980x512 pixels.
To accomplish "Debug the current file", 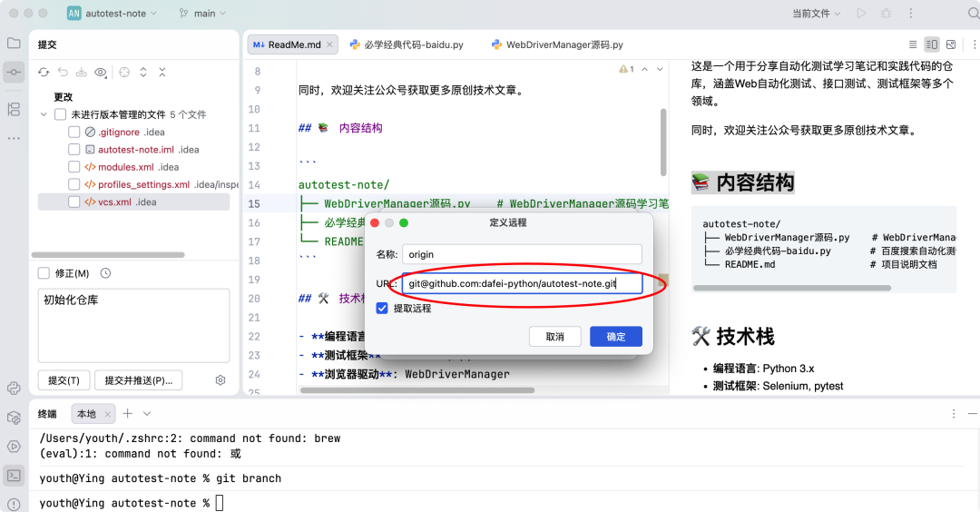I will point(886,13).
